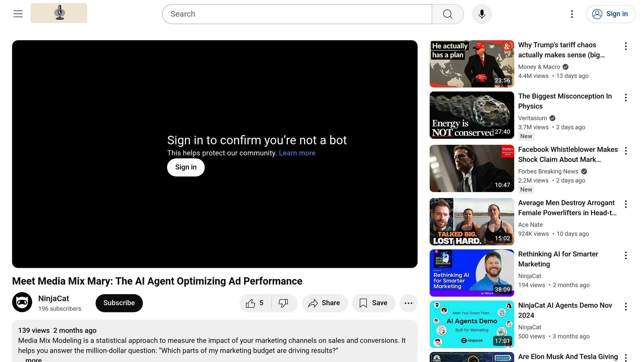Viewport: 644px width, 362px height.
Task: Save the video to a playlist
Action: (374, 303)
